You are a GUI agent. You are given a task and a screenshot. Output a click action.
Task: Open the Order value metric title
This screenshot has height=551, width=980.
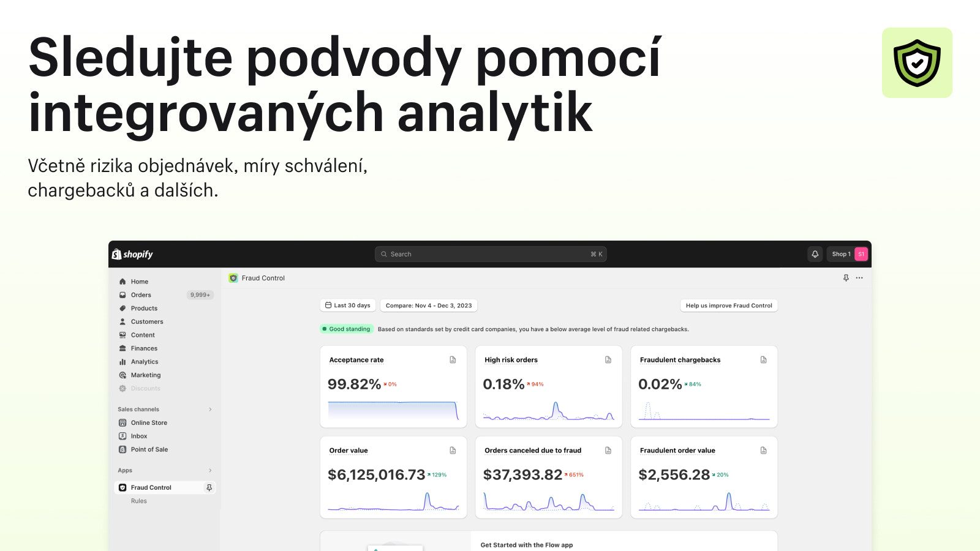[349, 451]
